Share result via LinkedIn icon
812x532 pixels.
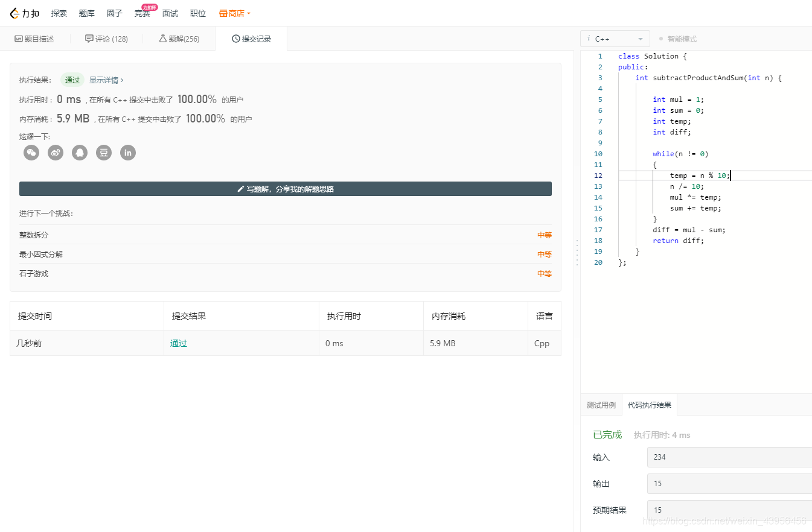128,153
